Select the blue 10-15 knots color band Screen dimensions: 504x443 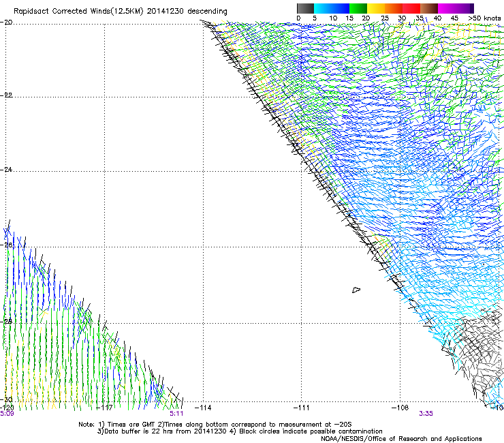click(341, 8)
